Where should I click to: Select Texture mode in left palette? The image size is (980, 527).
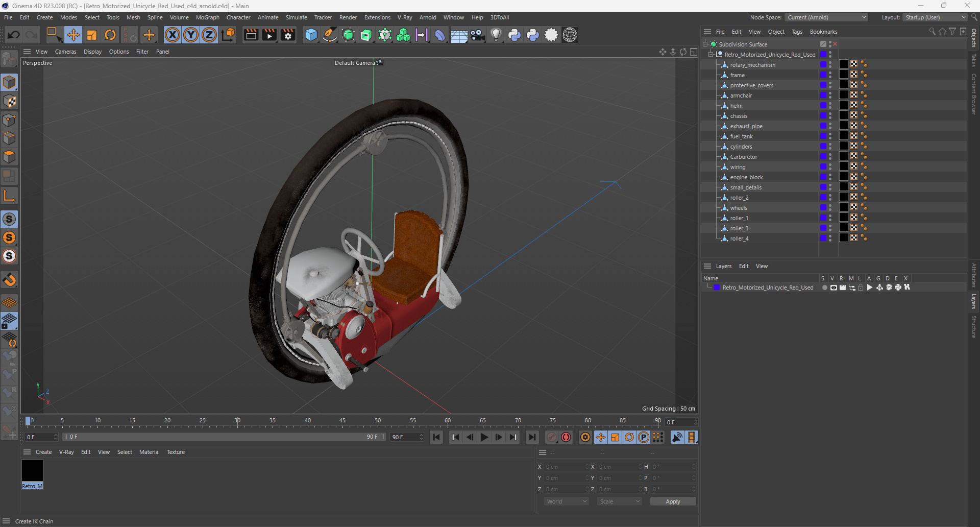point(9,101)
